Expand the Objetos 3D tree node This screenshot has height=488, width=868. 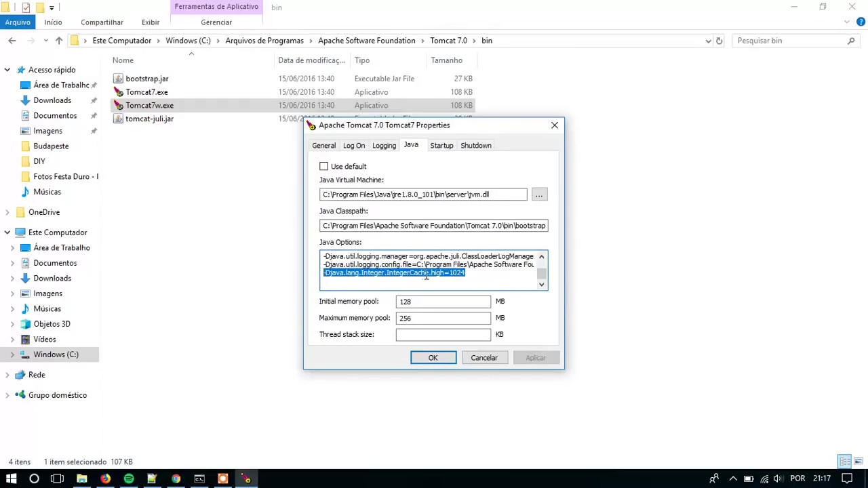[12, 324]
